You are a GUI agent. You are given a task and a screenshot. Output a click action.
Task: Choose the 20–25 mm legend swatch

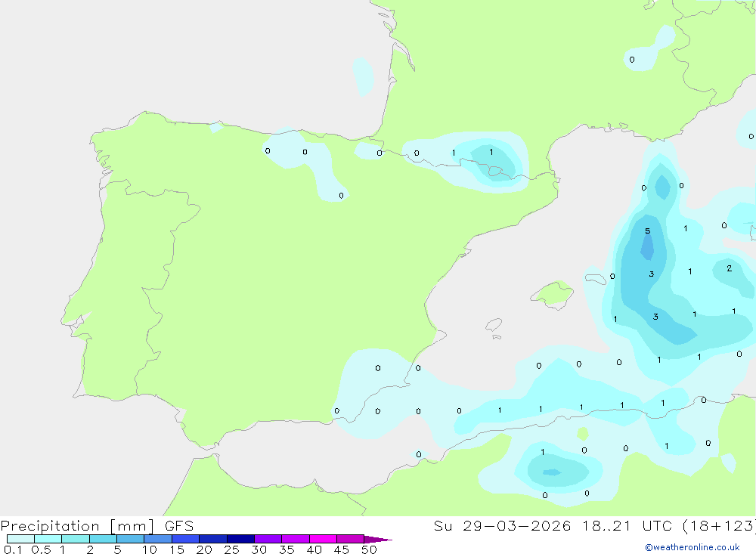pos(213,539)
